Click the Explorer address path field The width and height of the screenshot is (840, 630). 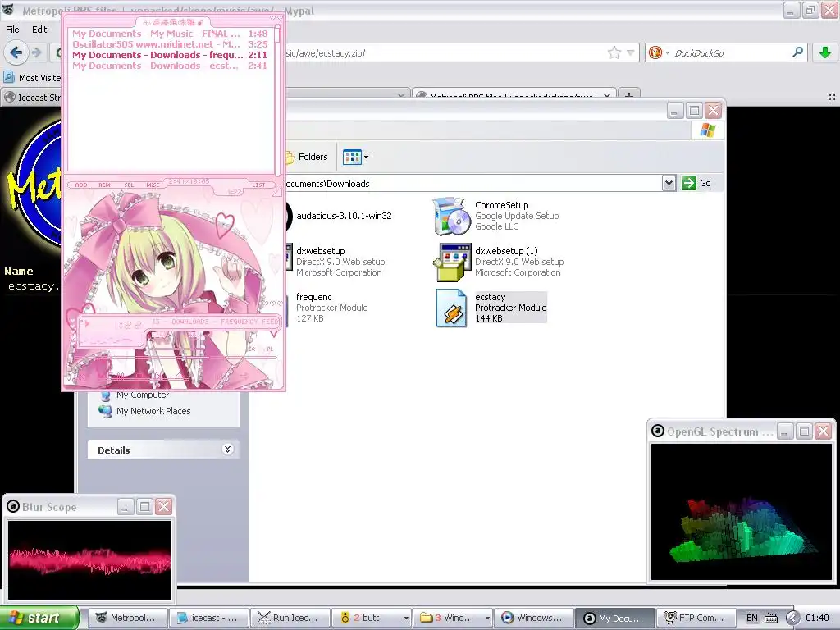click(472, 183)
